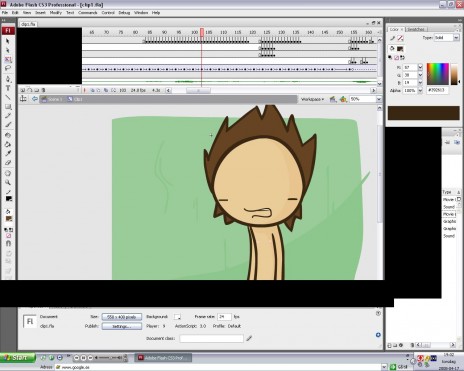The image size is (464, 371).
Task: Select the Ink Bottle tool
Action: [8, 135]
